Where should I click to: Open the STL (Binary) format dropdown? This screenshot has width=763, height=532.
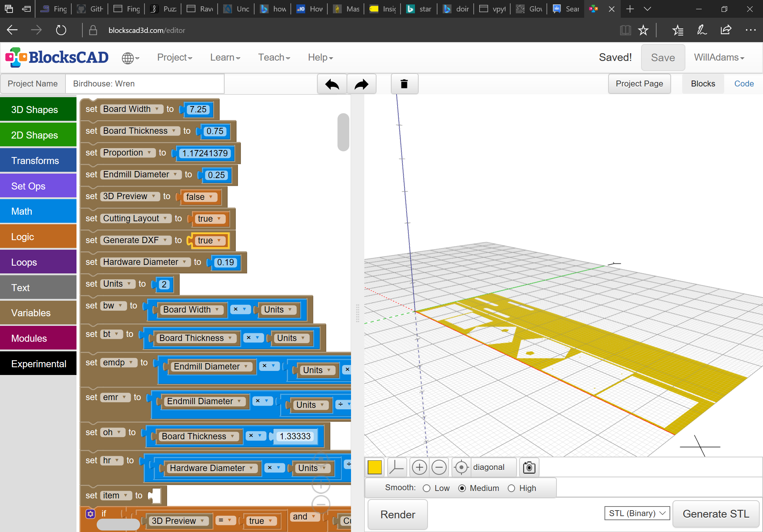tap(637, 513)
